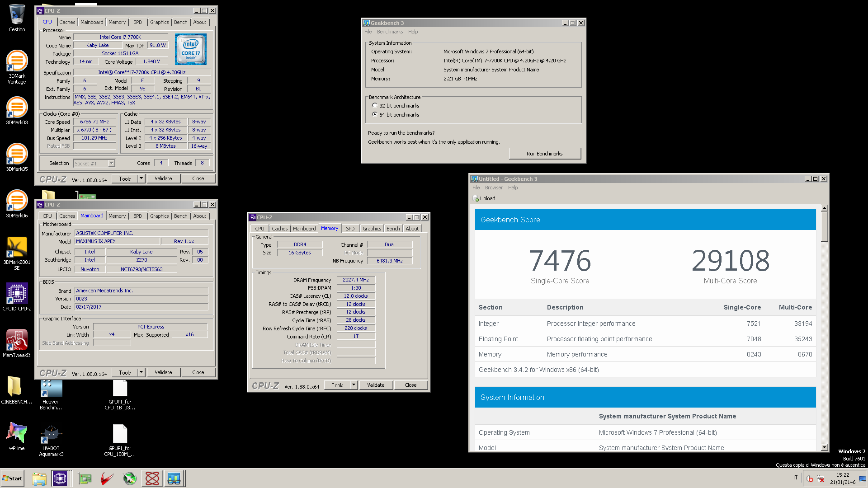Open the Bench tab in top CPU-Z window
The image size is (868, 488).
180,22
